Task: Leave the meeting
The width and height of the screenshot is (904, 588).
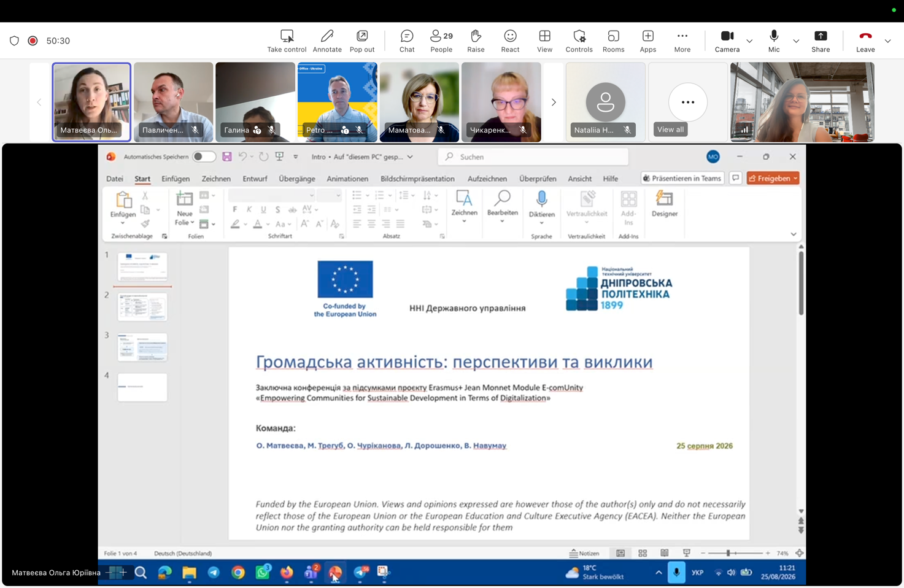Action: (865, 41)
